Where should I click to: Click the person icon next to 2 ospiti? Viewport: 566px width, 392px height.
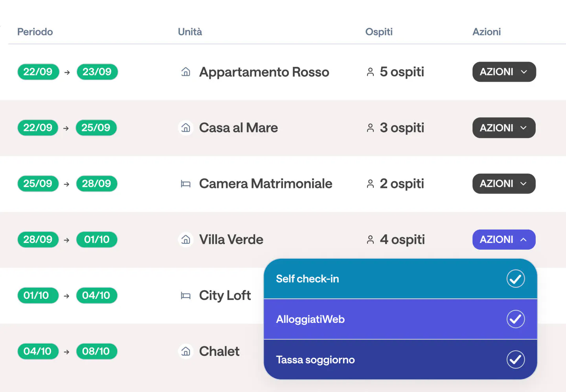point(370,184)
